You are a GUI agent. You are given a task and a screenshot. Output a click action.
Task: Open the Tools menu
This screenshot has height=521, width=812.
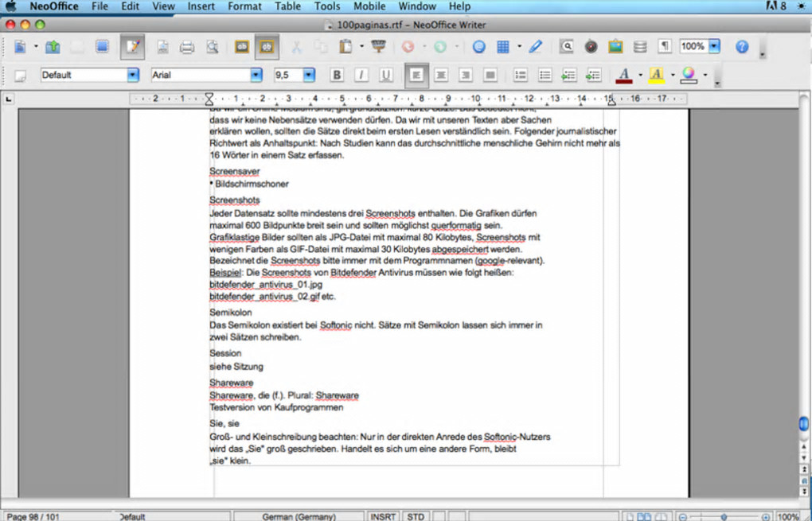point(327,6)
